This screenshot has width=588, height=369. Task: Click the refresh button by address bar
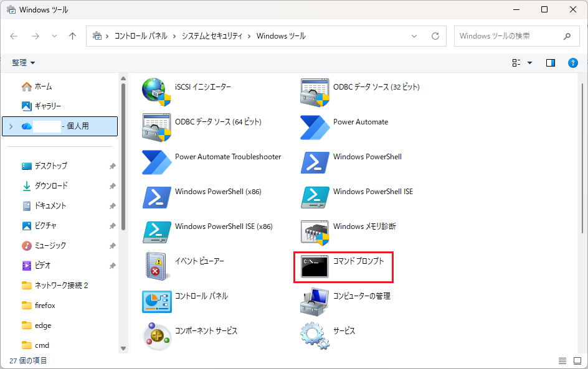tap(435, 36)
